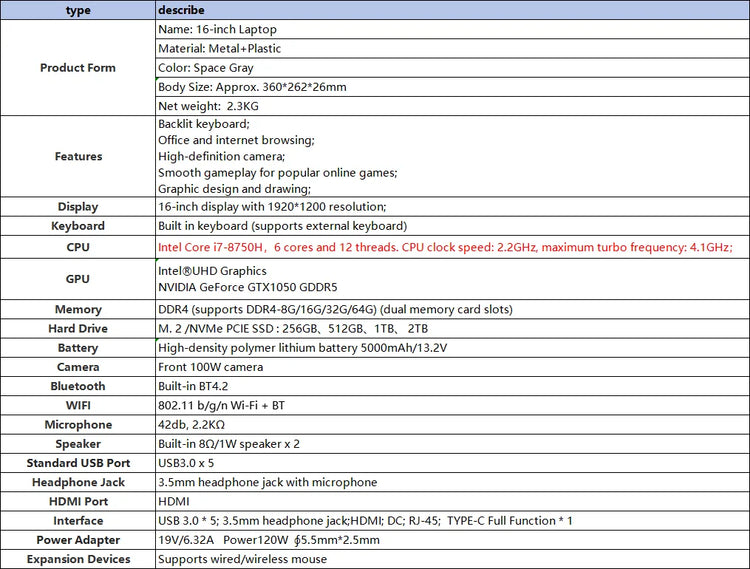Screen dimensions: 750x569
Task: Select the 'Memory' row label
Action: (x=78, y=310)
